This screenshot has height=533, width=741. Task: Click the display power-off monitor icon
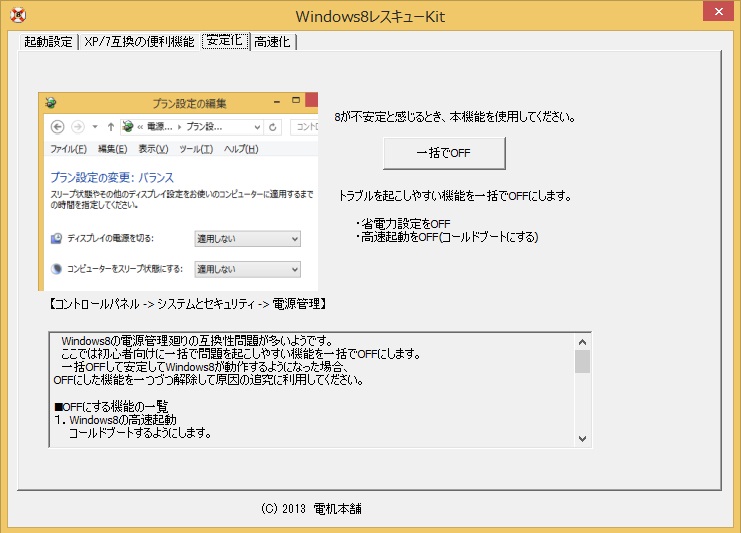56,239
